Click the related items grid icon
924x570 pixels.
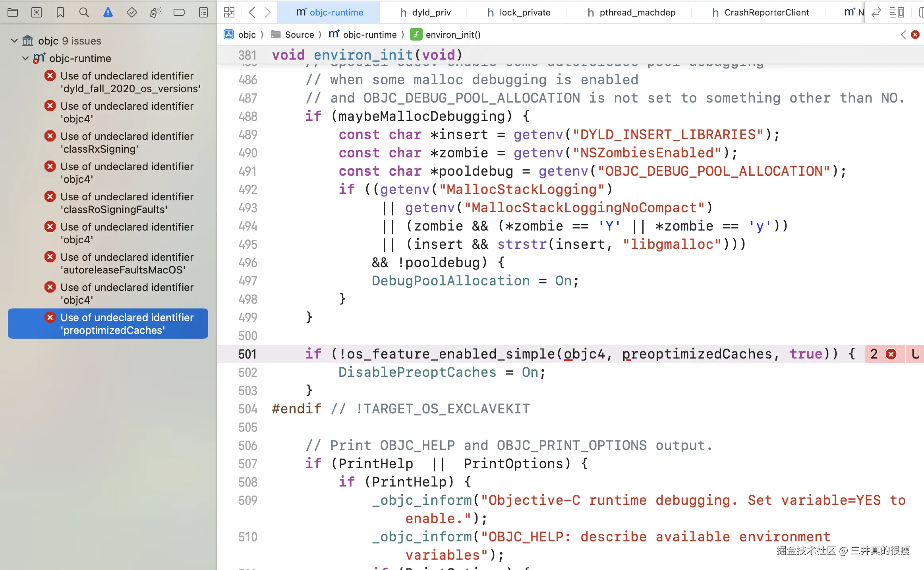click(x=229, y=12)
